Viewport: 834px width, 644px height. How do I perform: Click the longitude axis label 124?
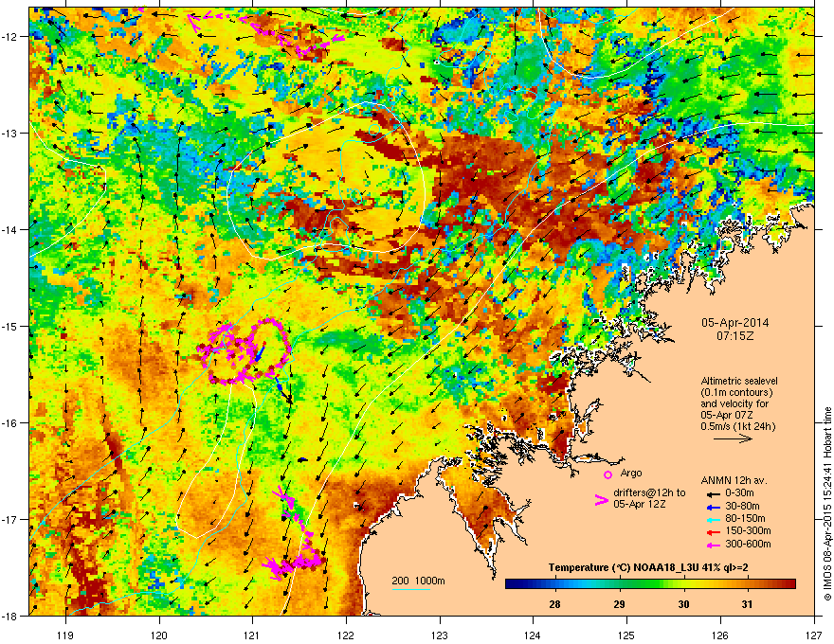coord(534,635)
